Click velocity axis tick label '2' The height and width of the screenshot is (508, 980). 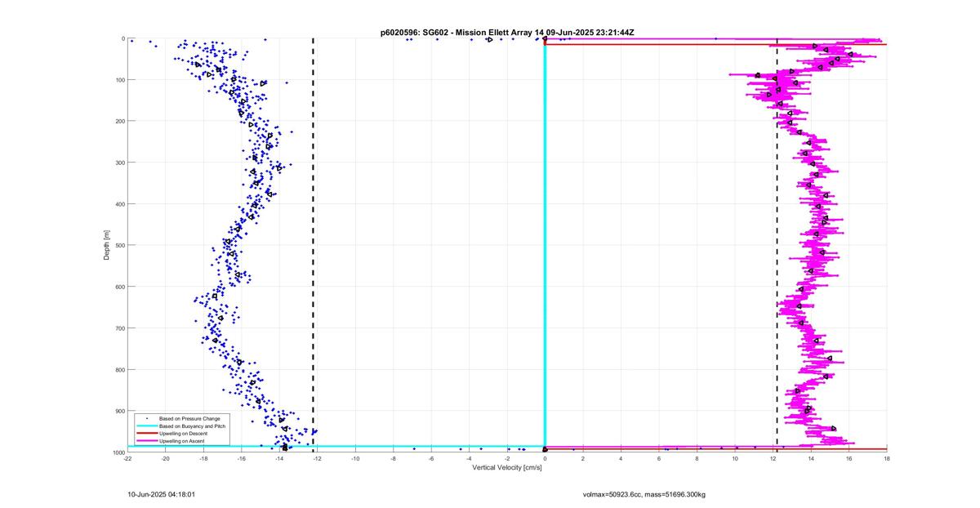coord(583,459)
